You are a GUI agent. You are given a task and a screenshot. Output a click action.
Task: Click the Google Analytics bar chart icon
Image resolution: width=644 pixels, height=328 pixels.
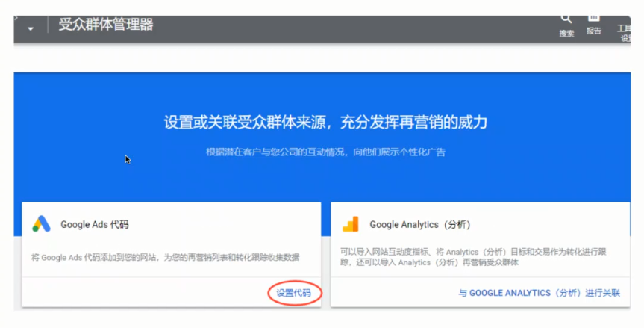click(351, 224)
